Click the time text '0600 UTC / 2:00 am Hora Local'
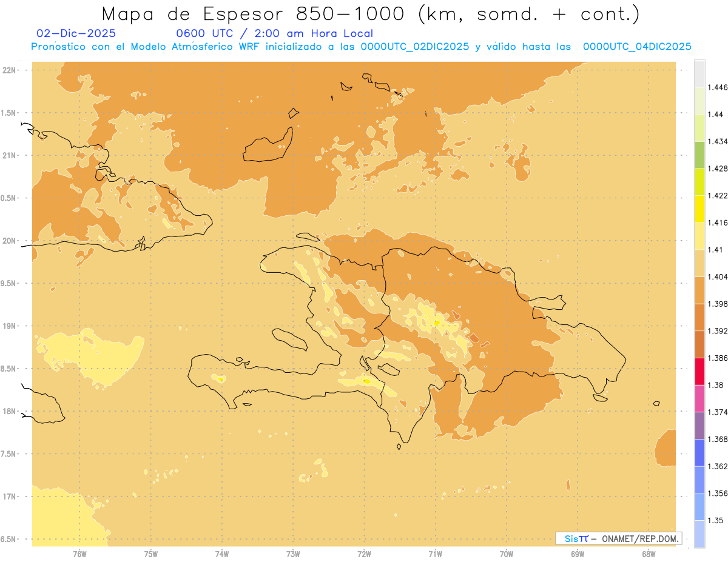728x562 pixels. [274, 33]
